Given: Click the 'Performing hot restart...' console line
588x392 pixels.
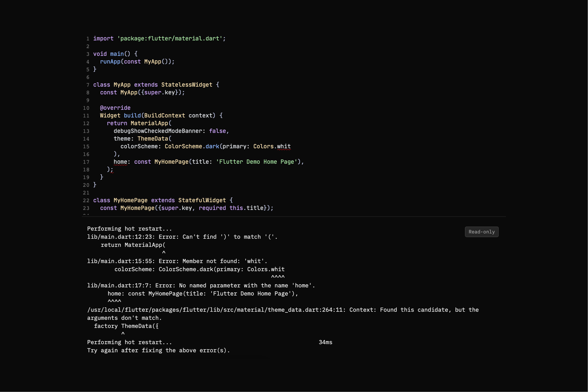Looking at the screenshot, I should [x=129, y=228].
